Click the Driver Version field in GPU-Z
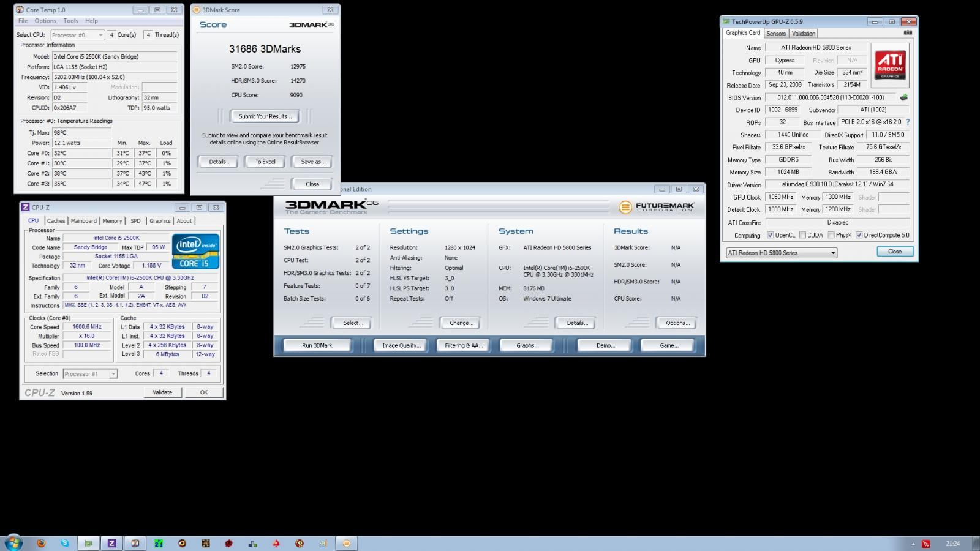The height and width of the screenshot is (551, 980). pos(837,184)
